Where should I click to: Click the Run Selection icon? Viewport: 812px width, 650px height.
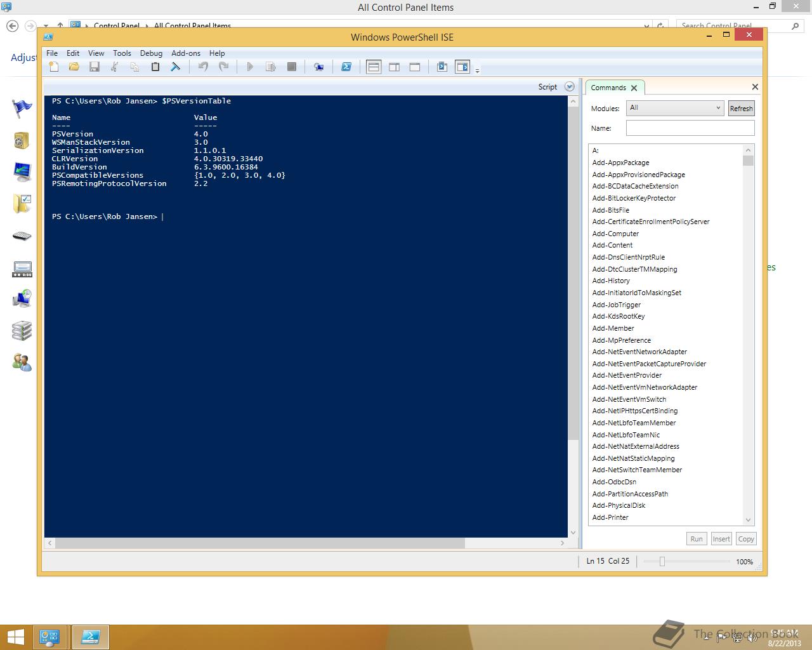(x=271, y=67)
